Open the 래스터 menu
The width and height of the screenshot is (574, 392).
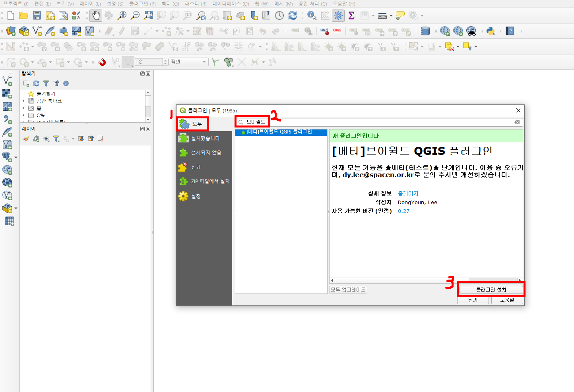(x=196, y=4)
